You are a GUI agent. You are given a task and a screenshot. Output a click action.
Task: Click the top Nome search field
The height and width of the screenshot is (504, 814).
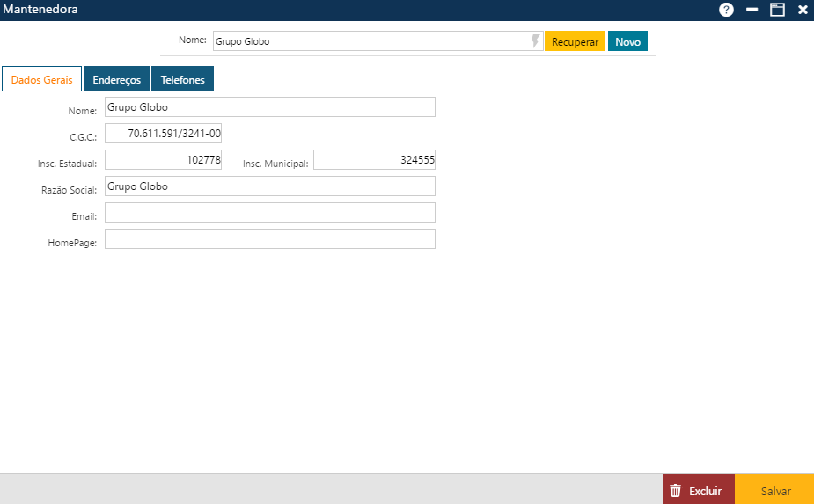click(370, 41)
